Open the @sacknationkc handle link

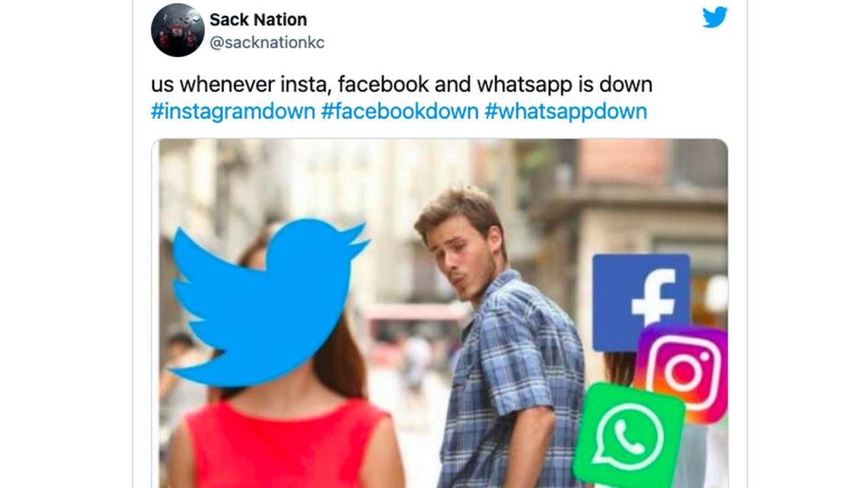click(x=266, y=43)
